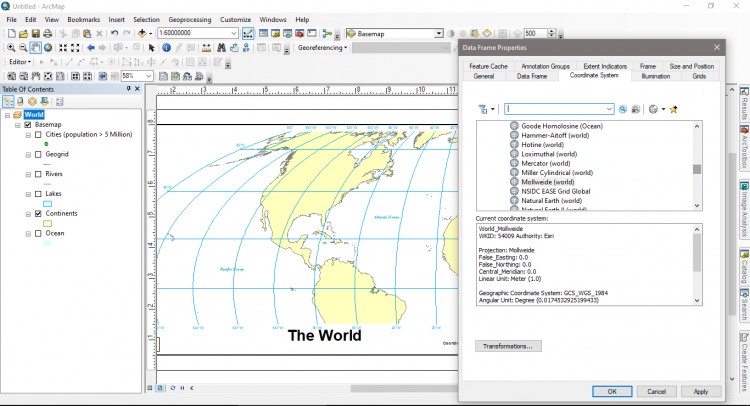Choose the Select Elements arrow tool

(152, 48)
